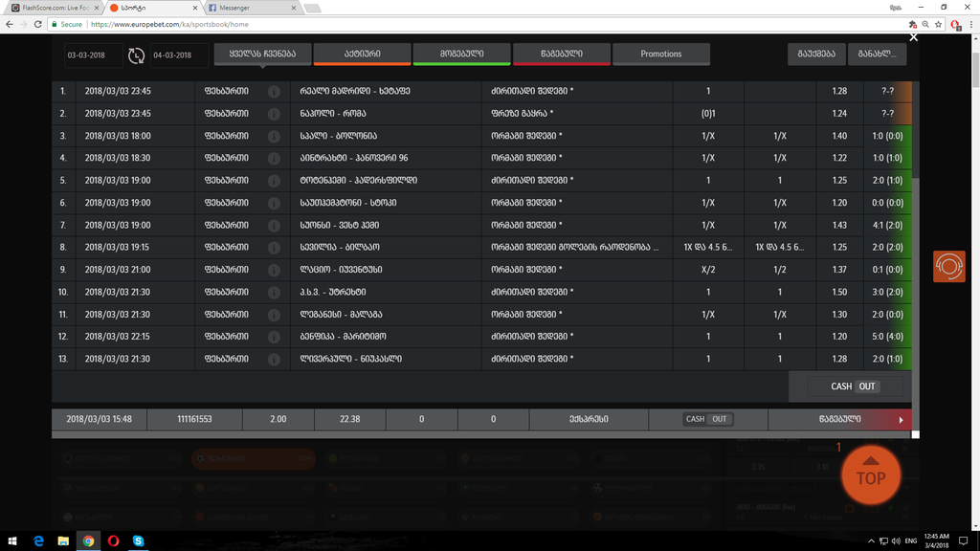Select total odds value 22.38
This screenshot has width=980, height=551.
point(350,419)
